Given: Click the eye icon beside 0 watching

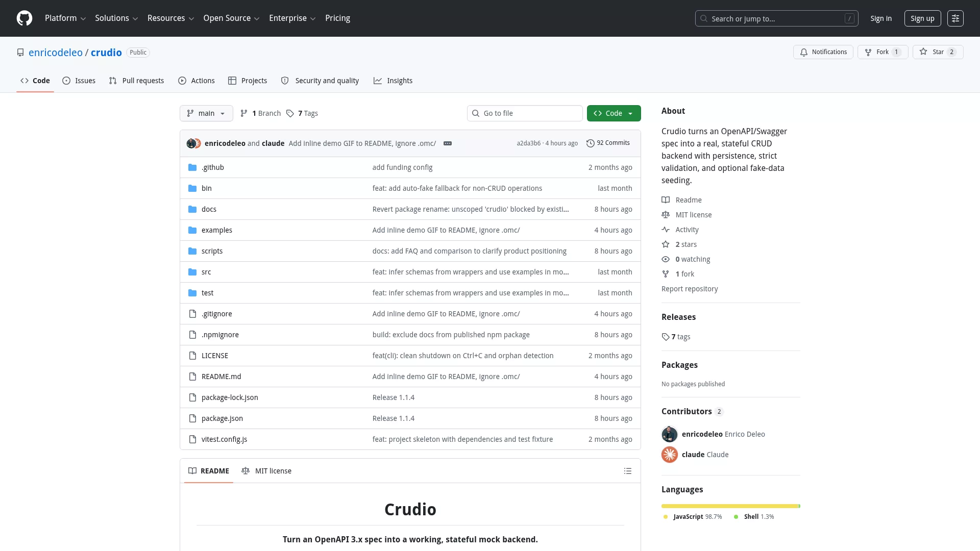Looking at the screenshot, I should click(666, 259).
